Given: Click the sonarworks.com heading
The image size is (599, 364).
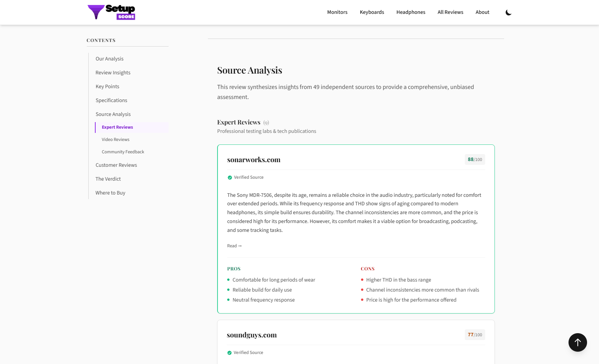Looking at the screenshot, I should [253, 159].
